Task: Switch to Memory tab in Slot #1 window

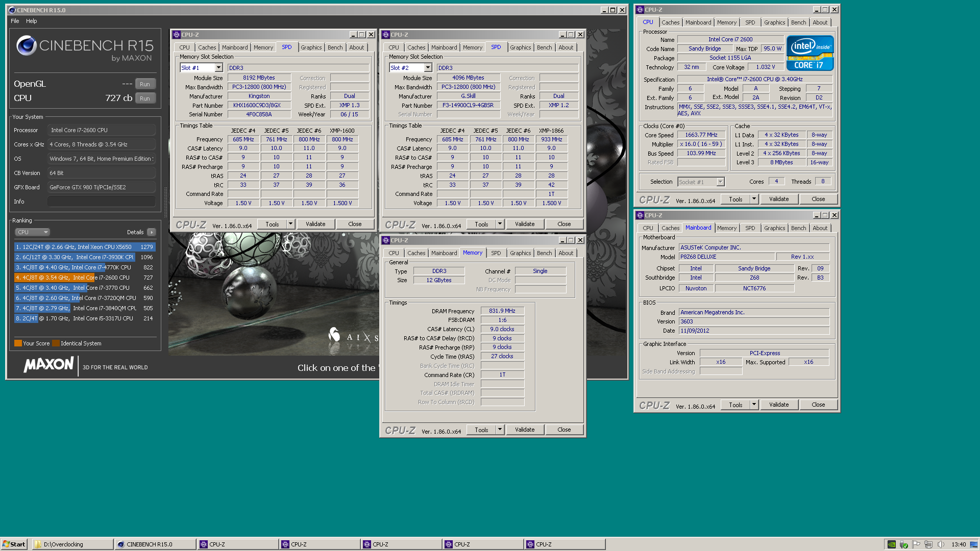Action: [263, 47]
